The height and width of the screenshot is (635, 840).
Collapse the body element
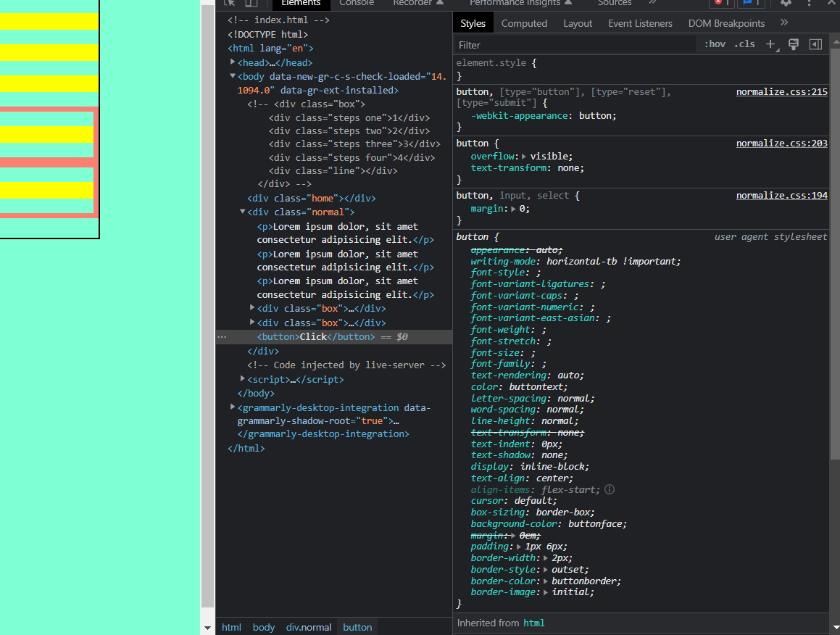[233, 76]
